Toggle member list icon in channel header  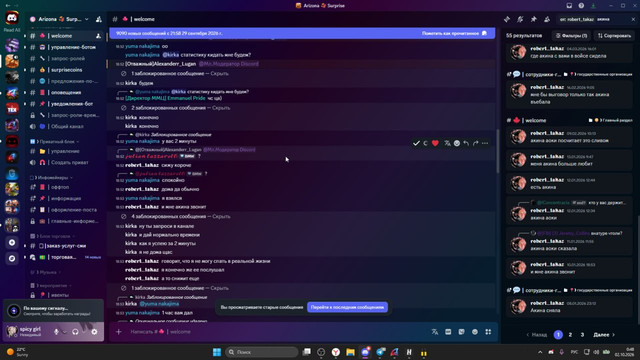[x=547, y=19]
